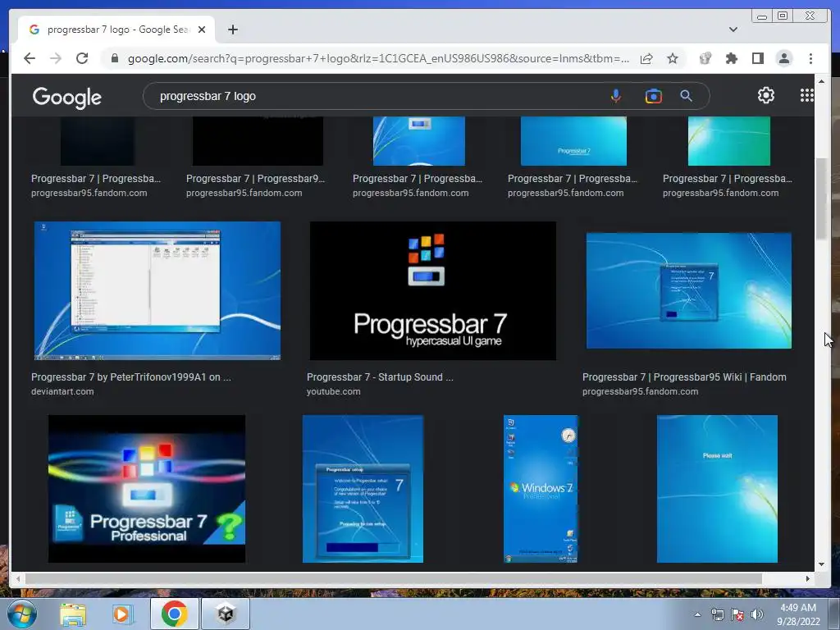This screenshot has height=630, width=840.
Task: Click the vertical page scrollbar thumb
Action: pyautogui.click(x=821, y=199)
